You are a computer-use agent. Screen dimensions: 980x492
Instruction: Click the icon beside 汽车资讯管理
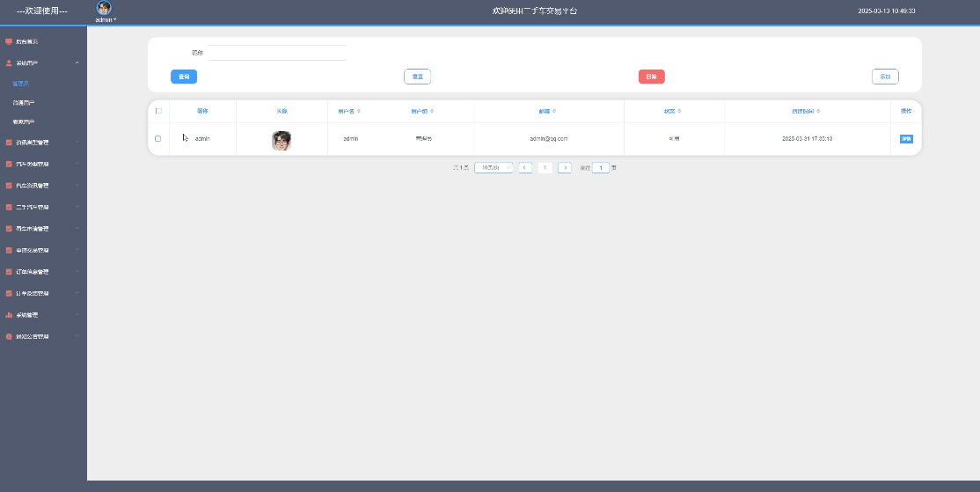9,186
